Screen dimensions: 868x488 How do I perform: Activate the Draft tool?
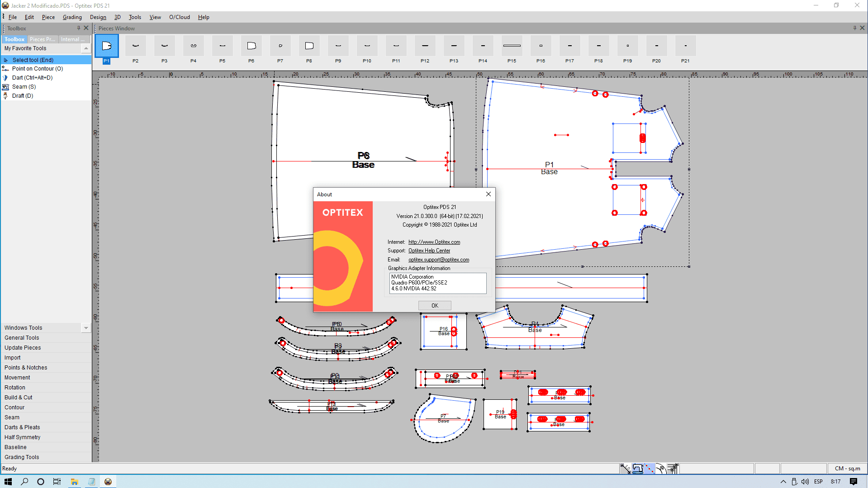[22, 96]
